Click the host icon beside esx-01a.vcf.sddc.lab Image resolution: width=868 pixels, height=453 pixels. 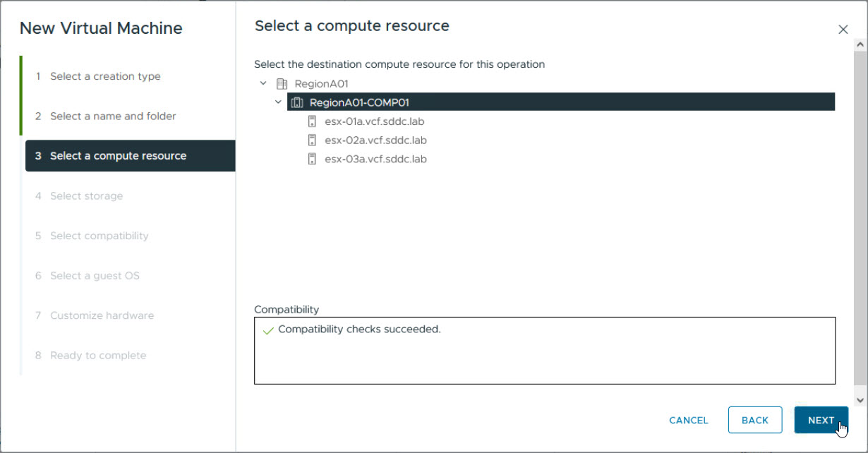[312, 121]
